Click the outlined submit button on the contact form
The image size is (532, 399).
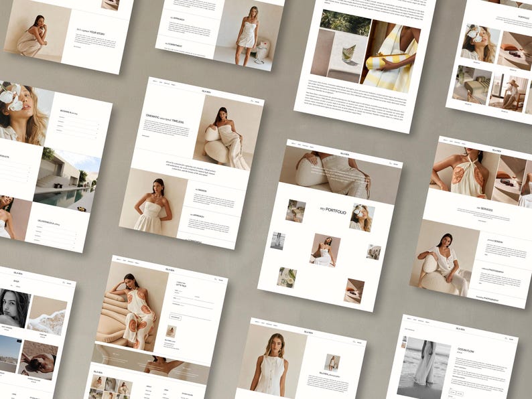176,317
